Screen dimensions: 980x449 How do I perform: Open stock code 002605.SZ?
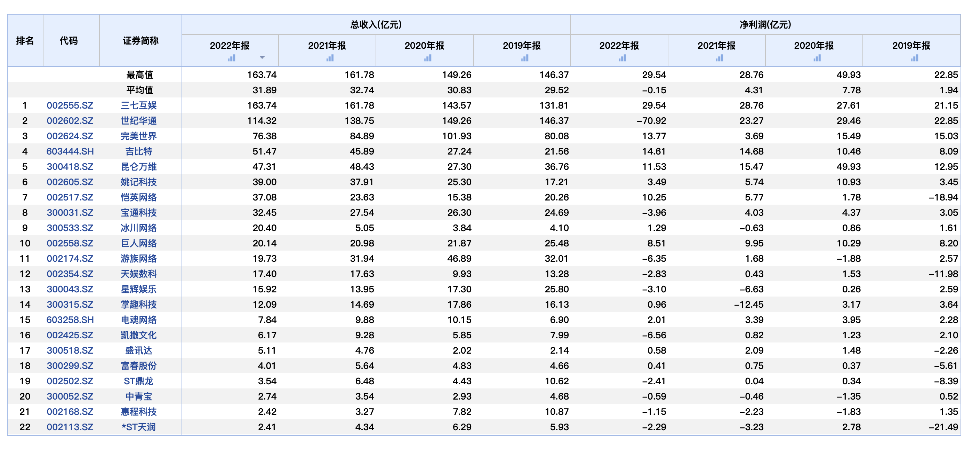[70, 182]
